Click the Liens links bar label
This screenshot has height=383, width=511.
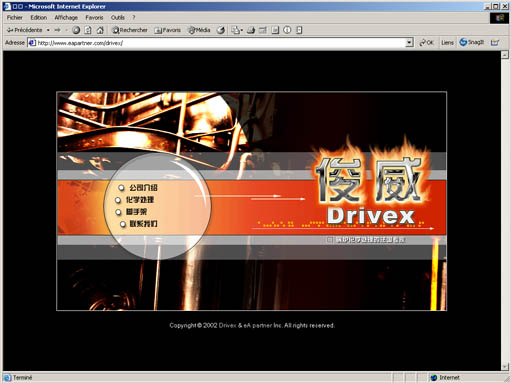point(447,43)
